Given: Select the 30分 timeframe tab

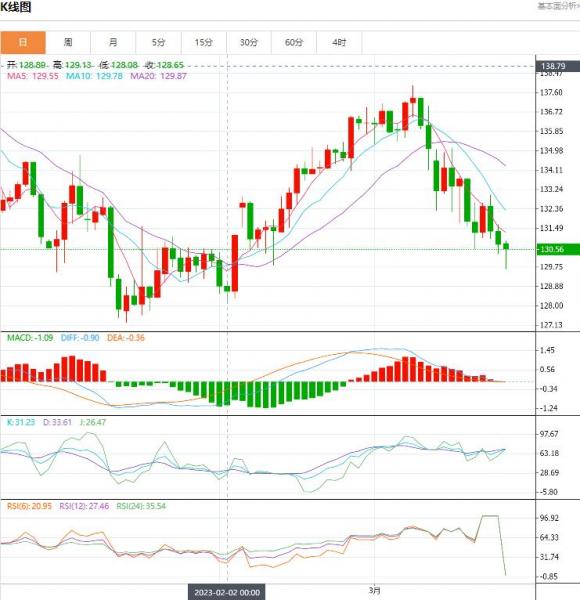Looking at the screenshot, I should (x=249, y=42).
